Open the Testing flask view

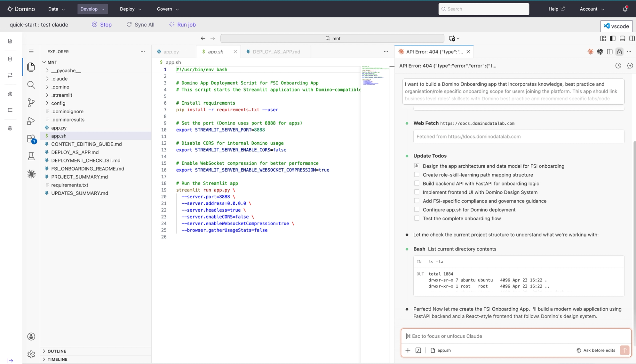(x=31, y=156)
